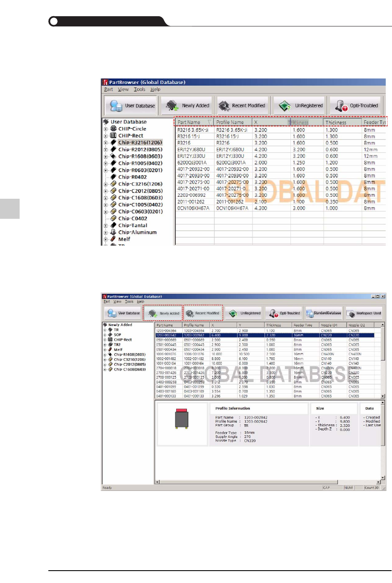
Task: Select the SOP package icon in tree
Action: coord(110,335)
